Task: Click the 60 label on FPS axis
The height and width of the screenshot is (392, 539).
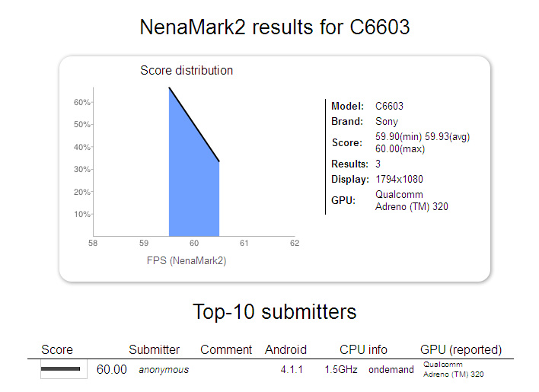Action: pyautogui.click(x=194, y=244)
